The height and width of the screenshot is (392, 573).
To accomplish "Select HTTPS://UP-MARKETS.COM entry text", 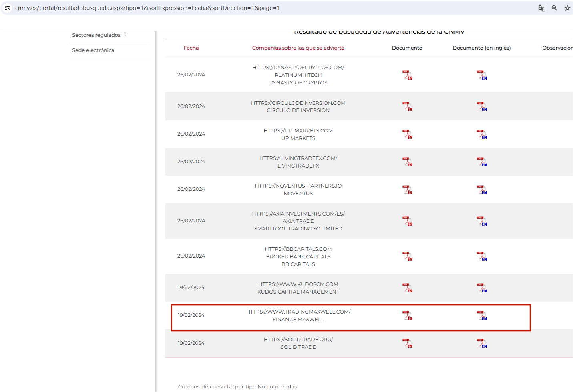I will tap(298, 131).
